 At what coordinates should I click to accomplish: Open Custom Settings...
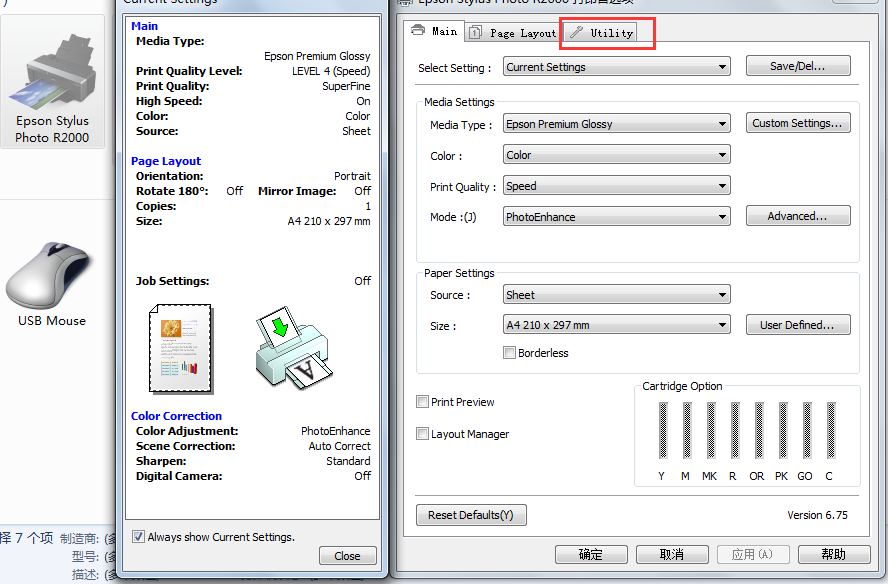click(x=798, y=123)
